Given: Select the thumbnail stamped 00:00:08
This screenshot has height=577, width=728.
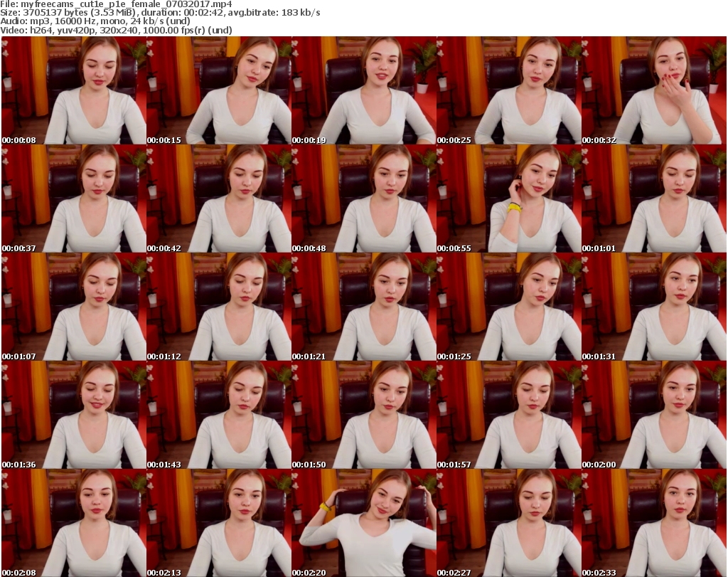Looking at the screenshot, I should click(x=74, y=90).
